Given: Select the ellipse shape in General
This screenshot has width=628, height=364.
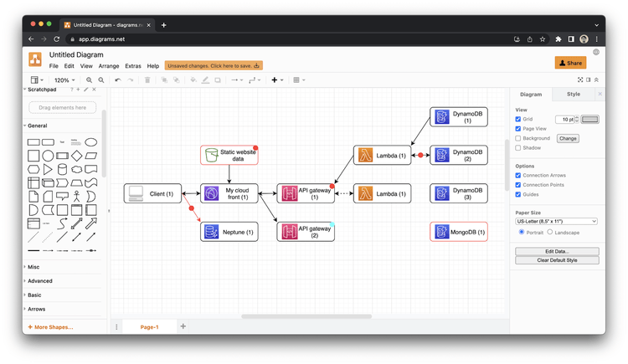Looking at the screenshot, I should click(x=91, y=142).
